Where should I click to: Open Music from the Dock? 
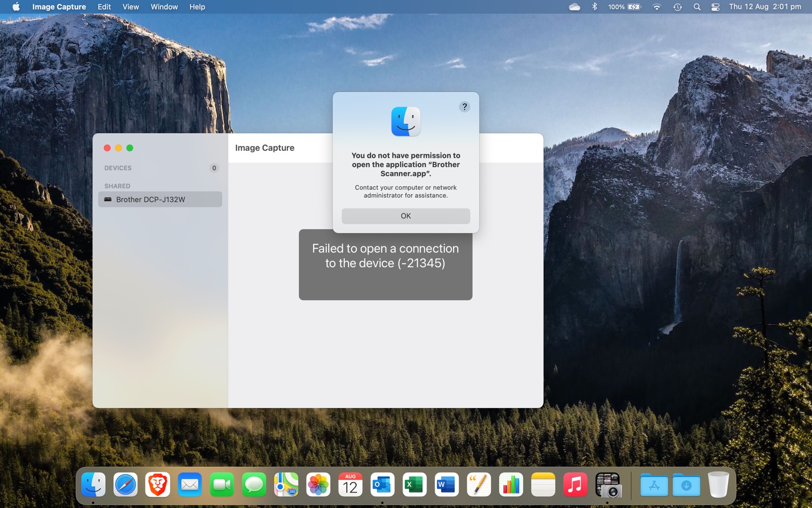click(575, 485)
